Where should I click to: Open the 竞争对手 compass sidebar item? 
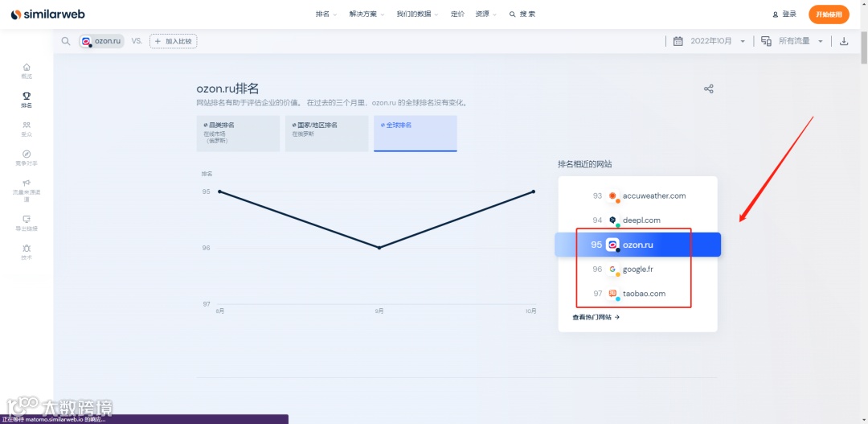(x=27, y=158)
